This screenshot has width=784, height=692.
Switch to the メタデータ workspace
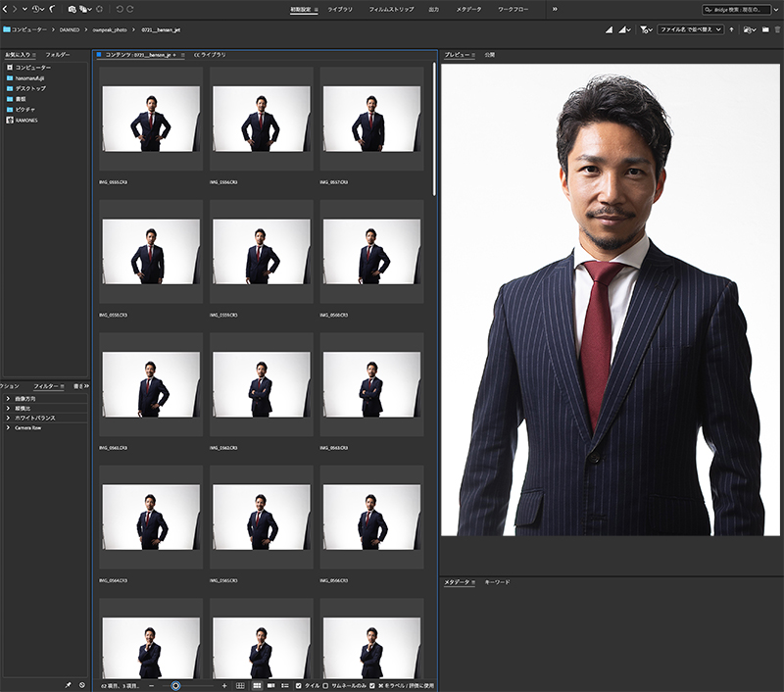(x=468, y=10)
